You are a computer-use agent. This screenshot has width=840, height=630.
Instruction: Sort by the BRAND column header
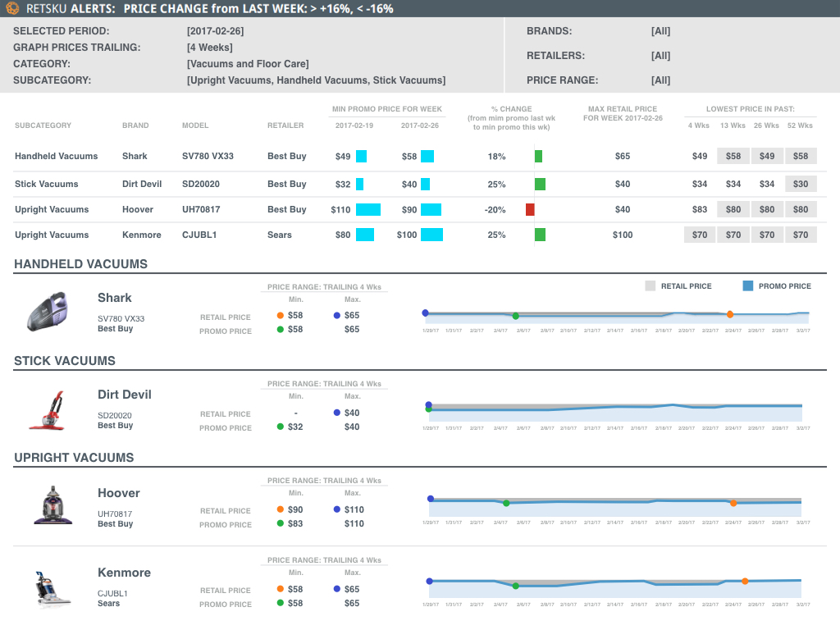[x=135, y=126]
